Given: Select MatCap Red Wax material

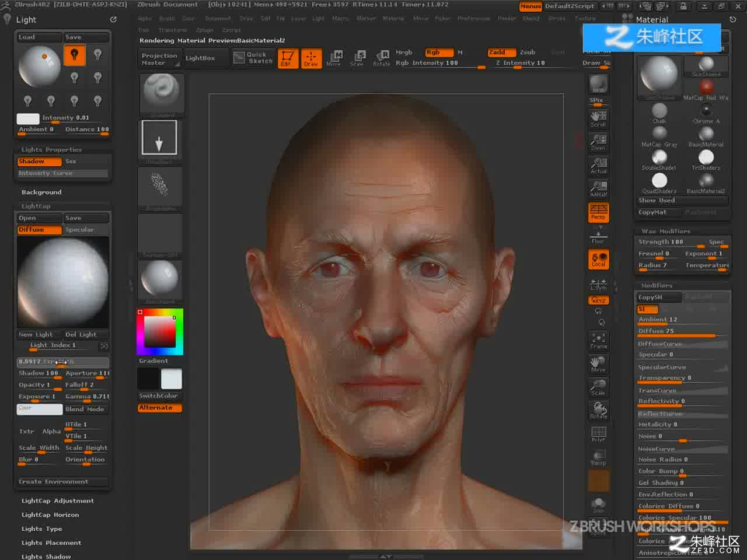Looking at the screenshot, I should coord(706,89).
